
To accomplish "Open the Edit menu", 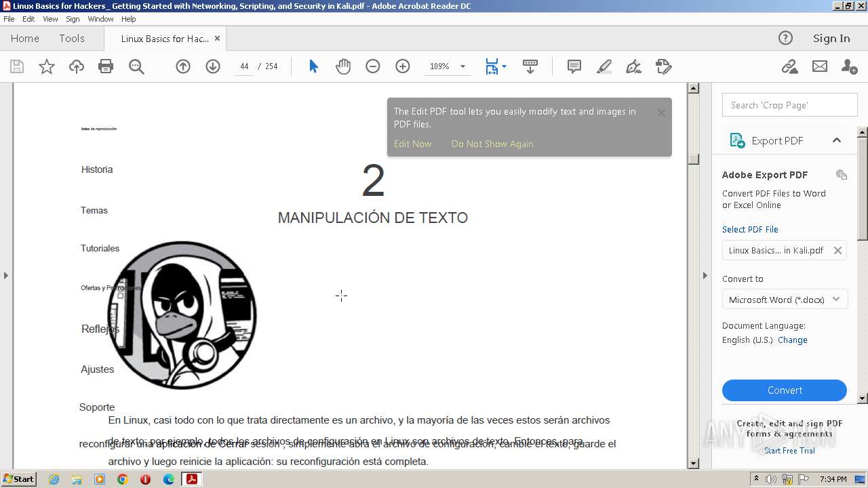I will point(28,19).
